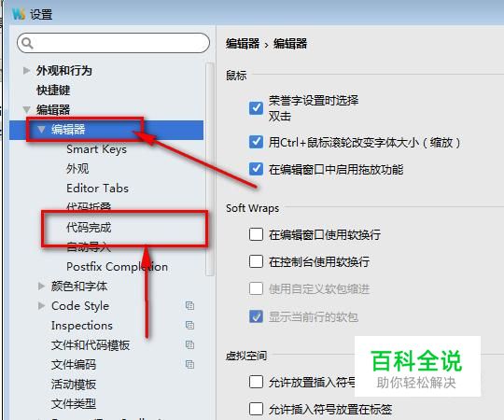This screenshot has width=504, height=420.
Task: Collapse the selected 编辑器 subnode arrow
Action: coord(41,129)
